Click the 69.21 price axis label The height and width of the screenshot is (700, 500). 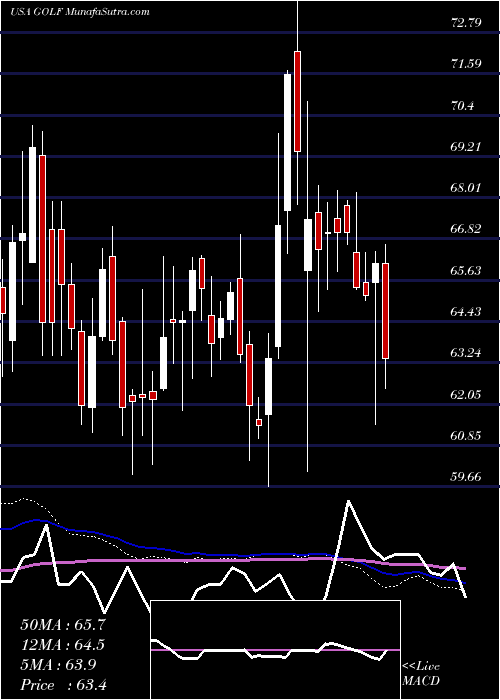coord(466,146)
